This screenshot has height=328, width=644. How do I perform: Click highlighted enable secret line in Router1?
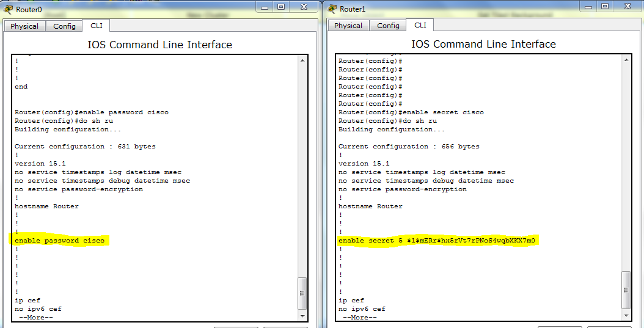pos(437,241)
